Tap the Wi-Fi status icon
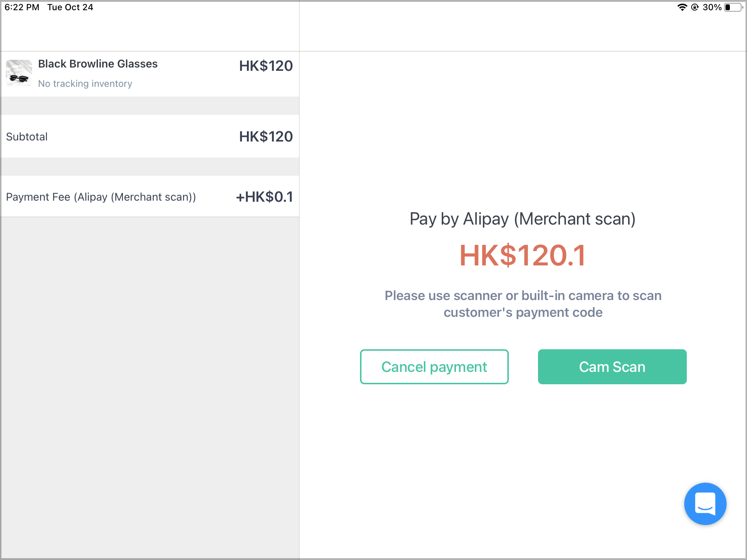This screenshot has height=560, width=747. pos(682,7)
